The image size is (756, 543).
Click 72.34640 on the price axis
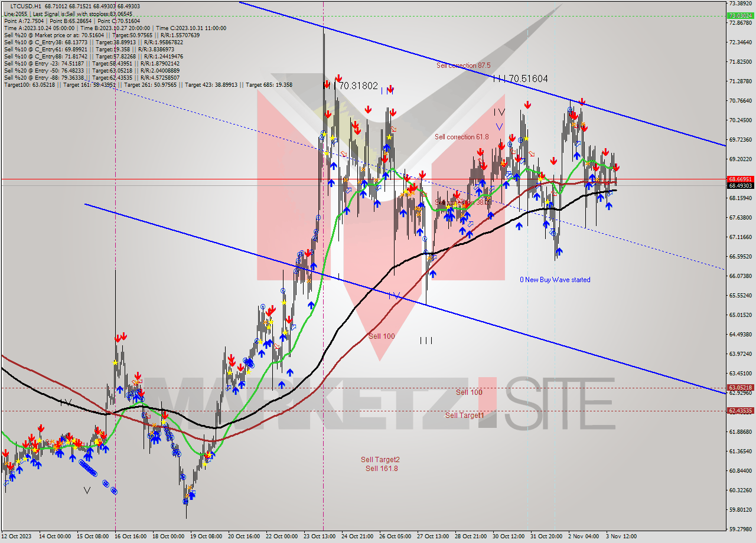pos(740,42)
